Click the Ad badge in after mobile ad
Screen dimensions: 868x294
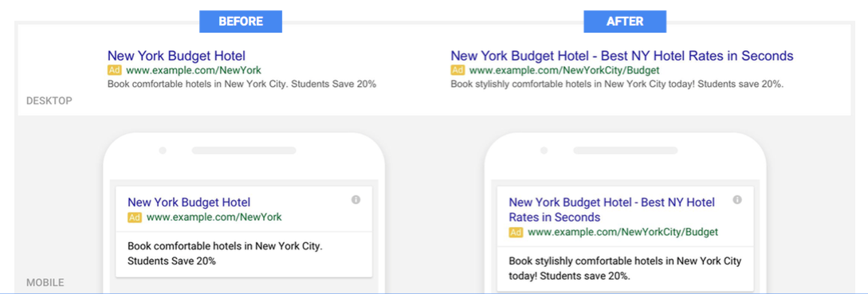coord(516,232)
